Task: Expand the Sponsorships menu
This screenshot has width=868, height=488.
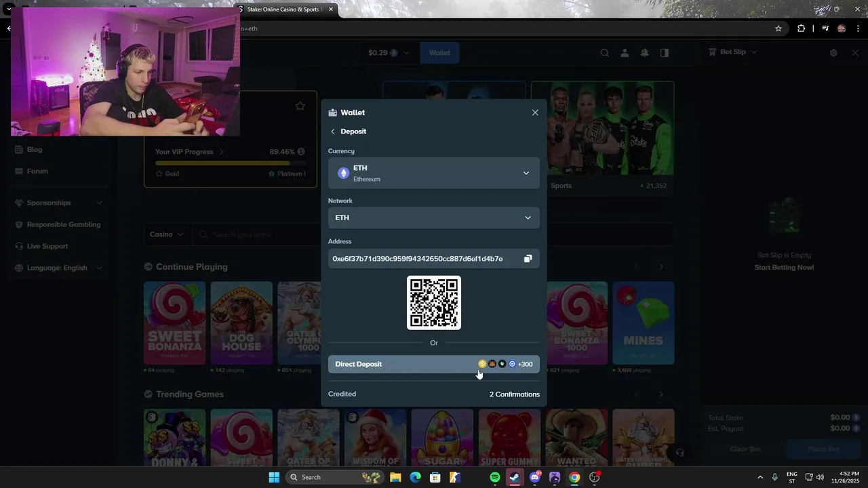Action: (59, 203)
